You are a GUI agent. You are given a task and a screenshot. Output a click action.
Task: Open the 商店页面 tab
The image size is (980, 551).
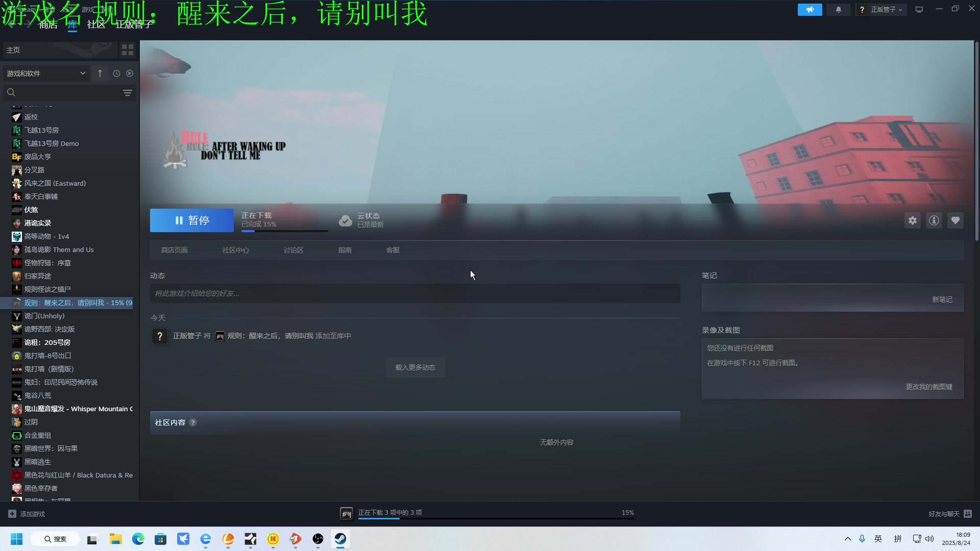175,250
